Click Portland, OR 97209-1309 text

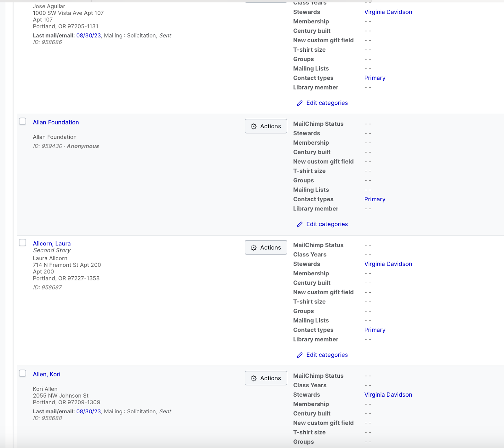[x=66, y=402]
